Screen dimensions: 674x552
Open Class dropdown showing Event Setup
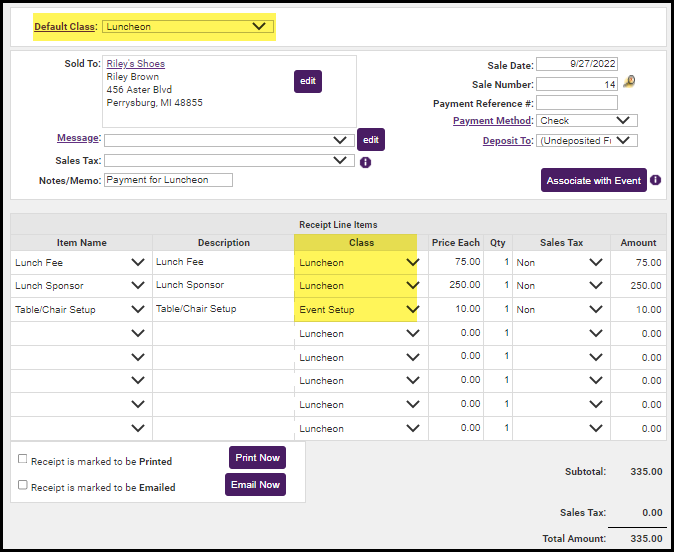pyautogui.click(x=358, y=310)
